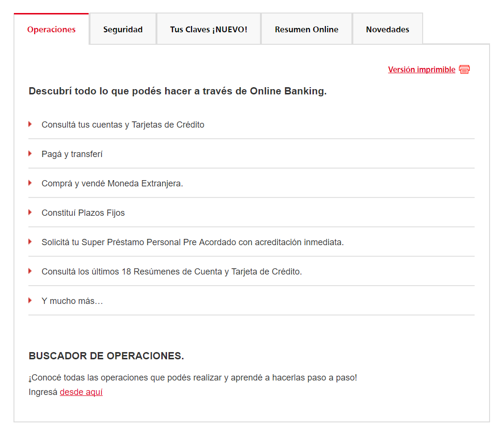Go to the Resumen Online tab
This screenshot has height=433, width=504.
pos(307,29)
